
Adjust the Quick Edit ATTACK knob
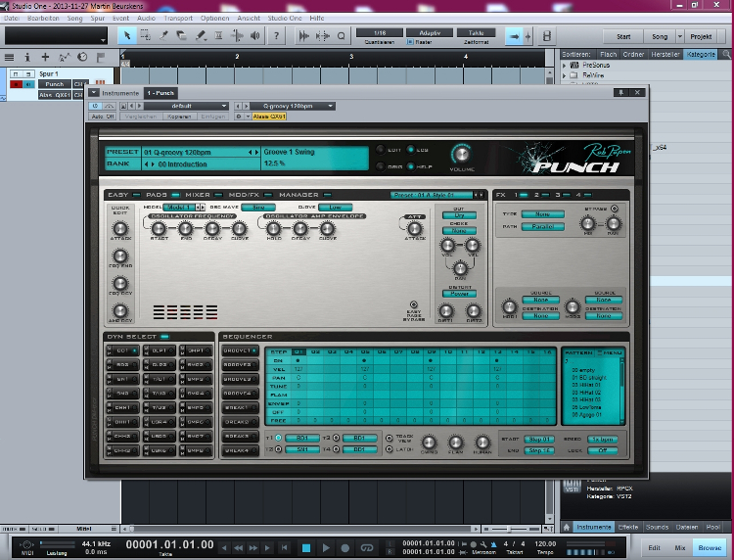pos(120,228)
